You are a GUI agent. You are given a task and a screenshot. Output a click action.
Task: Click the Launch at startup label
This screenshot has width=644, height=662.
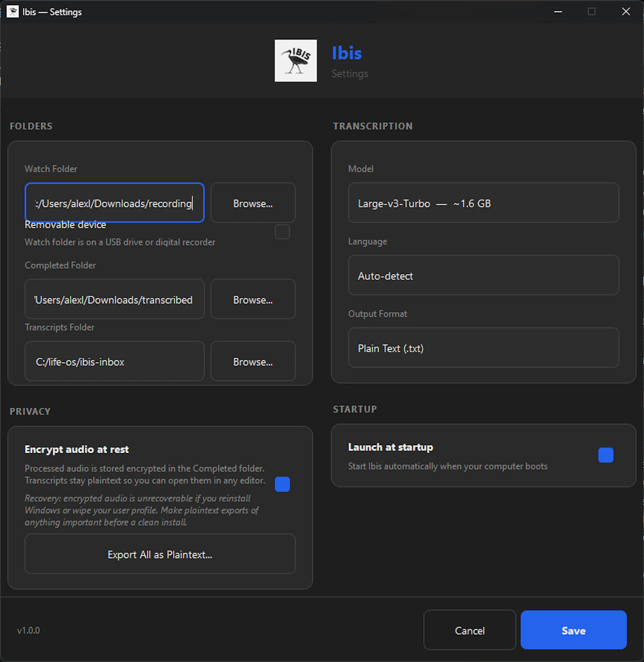390,447
